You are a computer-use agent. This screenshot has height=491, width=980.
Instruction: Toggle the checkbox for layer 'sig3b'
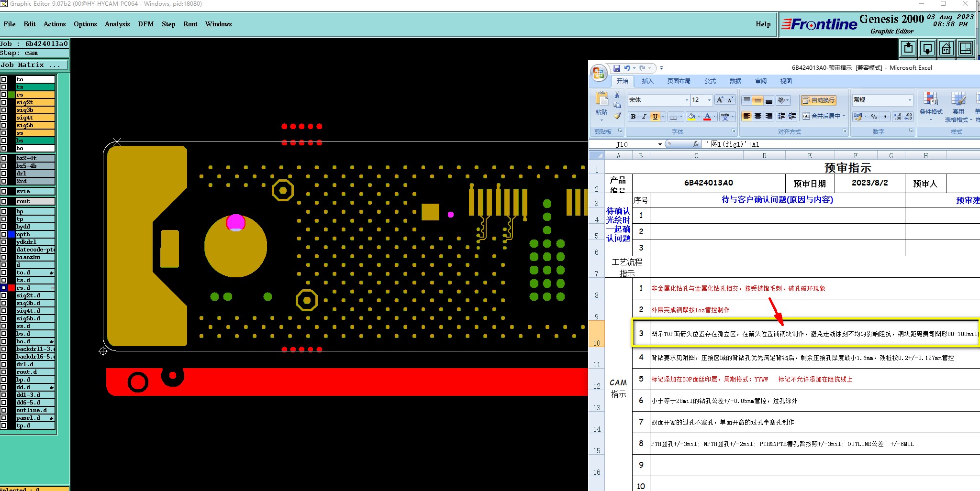pos(4,110)
